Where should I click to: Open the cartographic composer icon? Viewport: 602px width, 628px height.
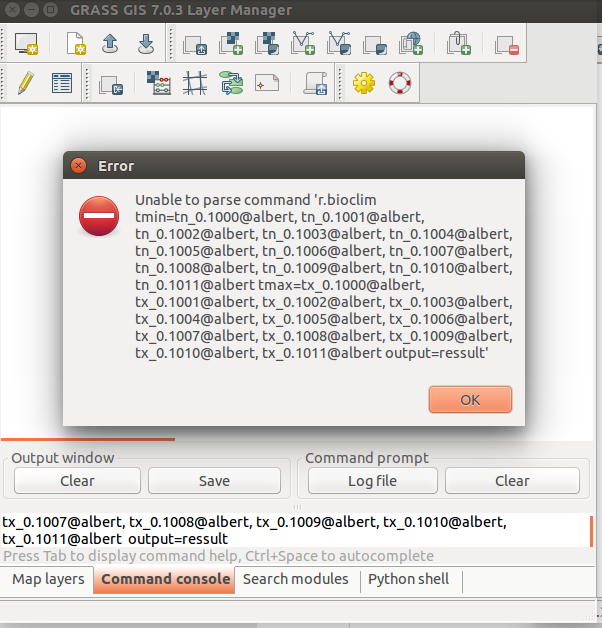267,83
